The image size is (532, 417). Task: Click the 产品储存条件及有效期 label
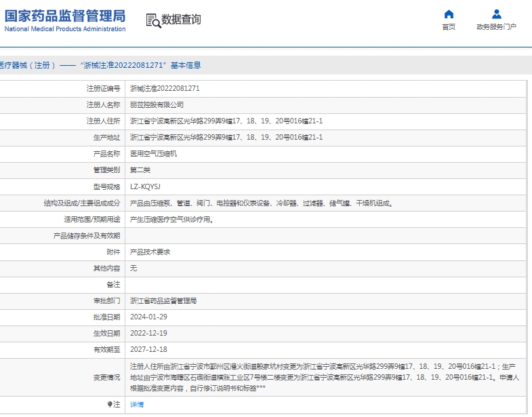[87, 236]
